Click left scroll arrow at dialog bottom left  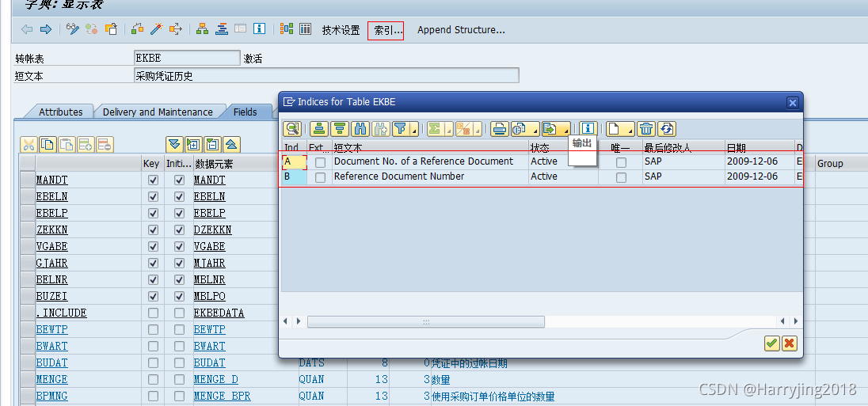[x=286, y=321]
